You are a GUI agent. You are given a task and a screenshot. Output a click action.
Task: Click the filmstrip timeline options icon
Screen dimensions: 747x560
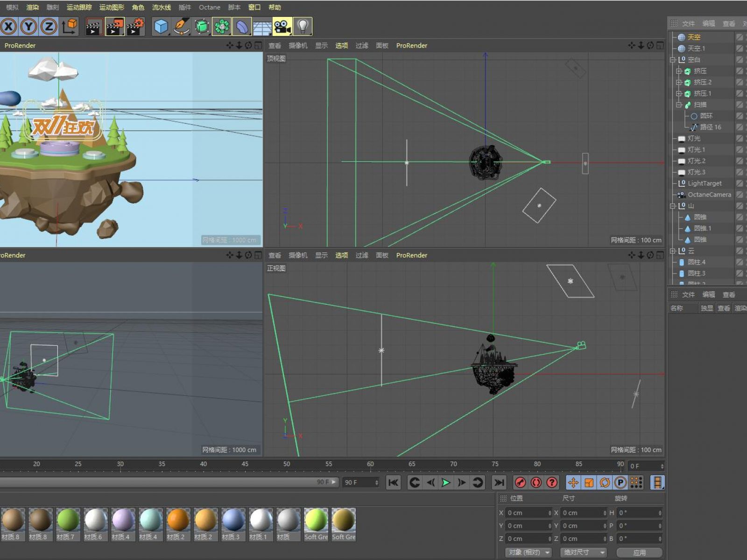(x=657, y=483)
